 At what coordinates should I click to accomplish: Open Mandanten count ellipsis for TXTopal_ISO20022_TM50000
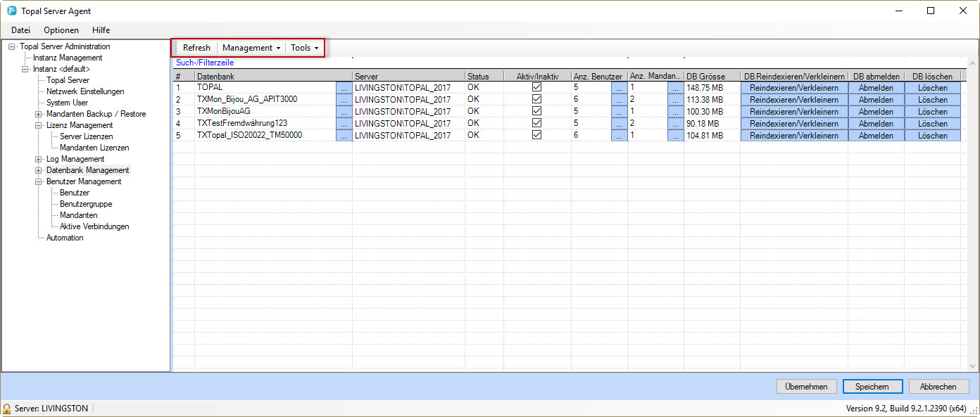(x=675, y=136)
